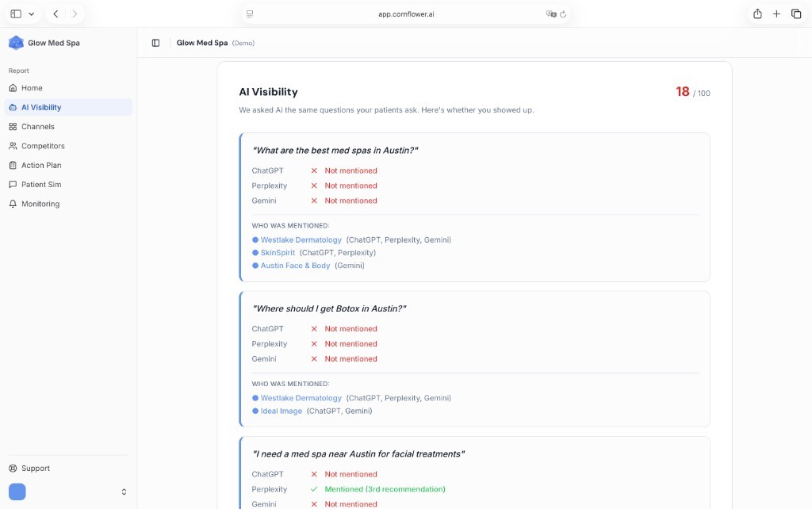Click the SkinSpirit mentioned competitor link
The height and width of the screenshot is (509, 812).
click(279, 252)
